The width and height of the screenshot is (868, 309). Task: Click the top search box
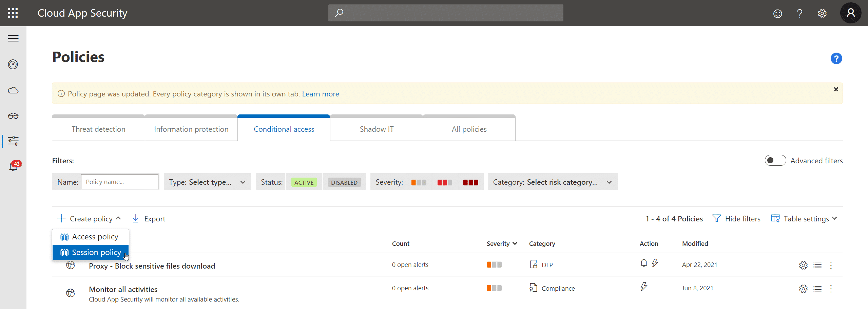446,13
